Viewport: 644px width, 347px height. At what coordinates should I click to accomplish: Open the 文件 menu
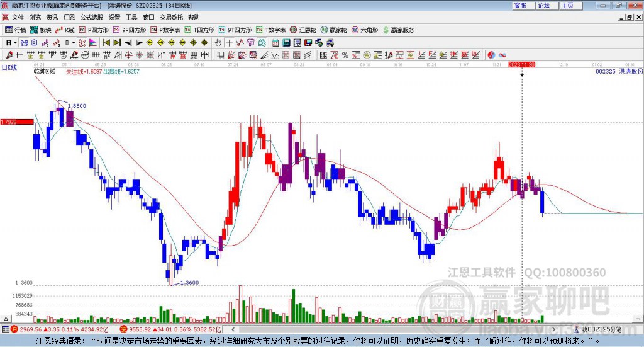[18, 17]
